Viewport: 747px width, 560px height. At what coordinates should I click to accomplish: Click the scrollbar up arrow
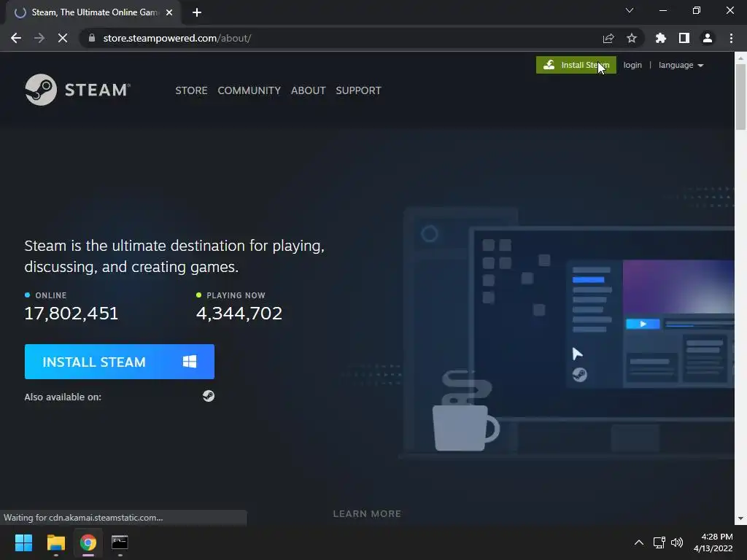[740, 58]
